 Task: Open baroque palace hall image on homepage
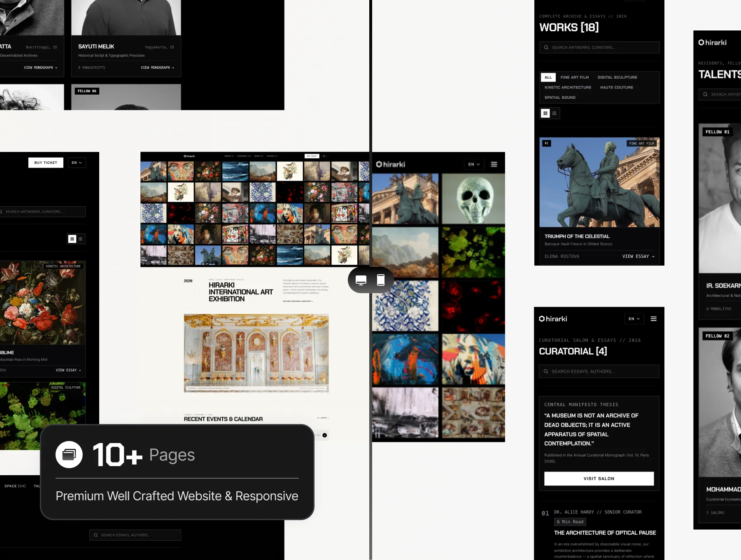(x=256, y=353)
